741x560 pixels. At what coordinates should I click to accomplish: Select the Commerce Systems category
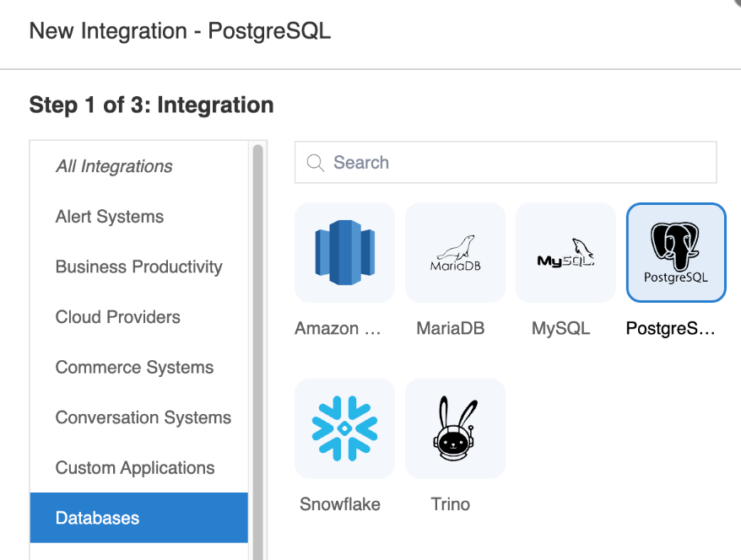(139, 368)
